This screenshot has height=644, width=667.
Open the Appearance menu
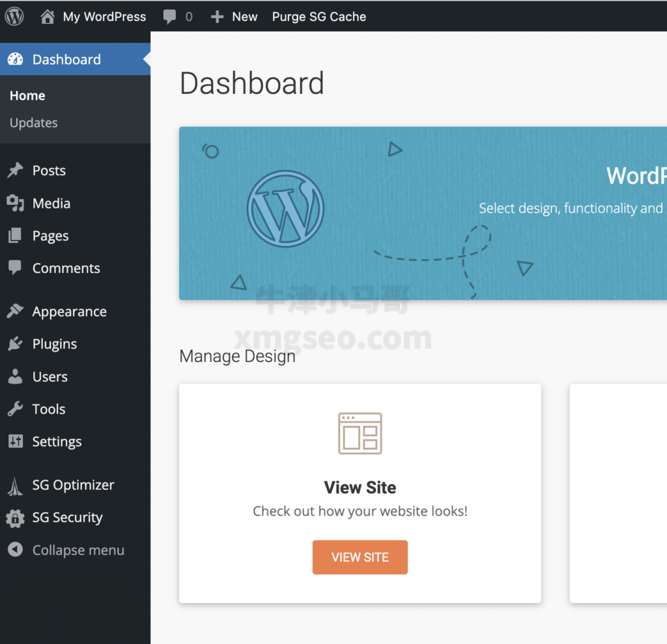[76, 311]
